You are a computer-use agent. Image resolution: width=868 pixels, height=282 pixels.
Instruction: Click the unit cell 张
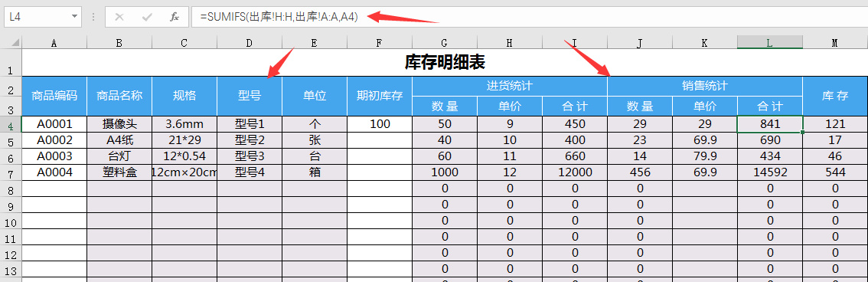315,140
